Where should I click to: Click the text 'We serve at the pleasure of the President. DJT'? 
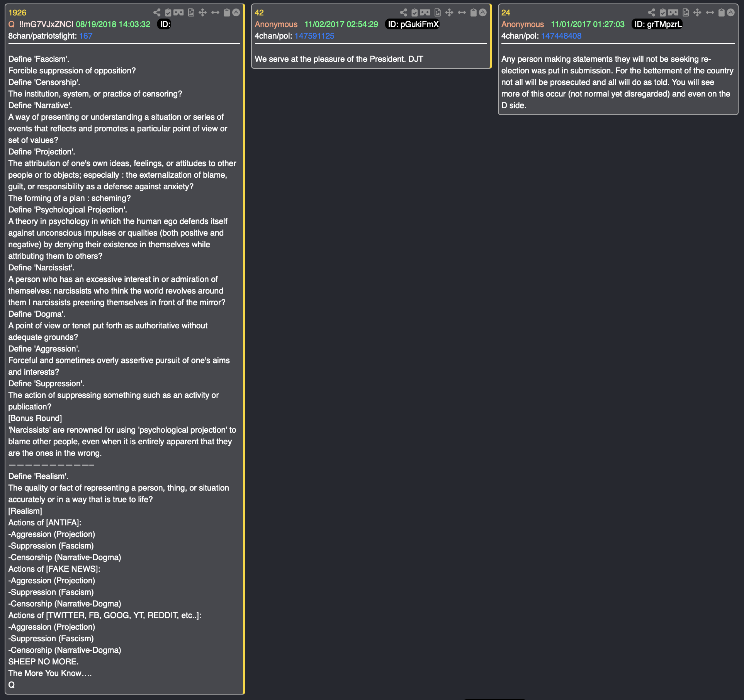(339, 59)
